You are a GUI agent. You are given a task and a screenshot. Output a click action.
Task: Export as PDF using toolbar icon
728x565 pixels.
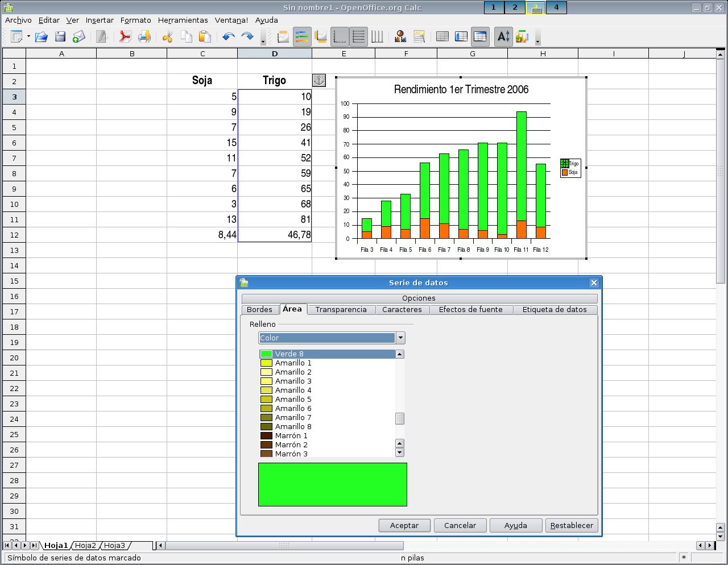point(125,37)
